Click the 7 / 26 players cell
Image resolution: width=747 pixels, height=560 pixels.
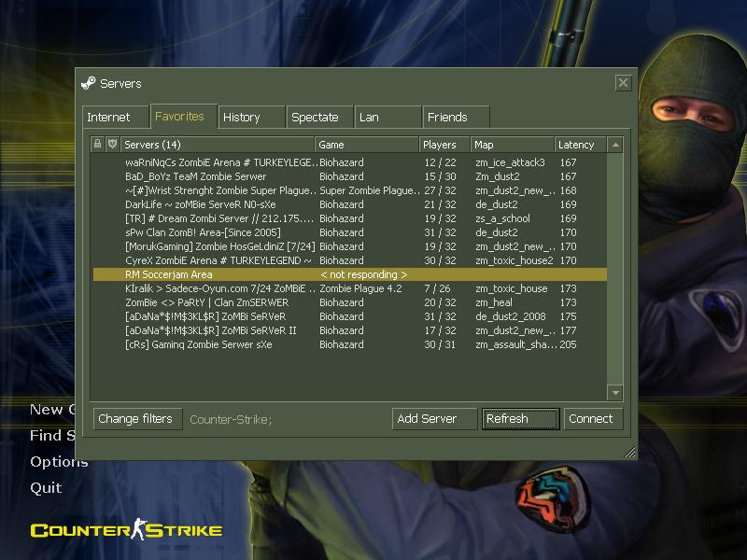click(x=437, y=288)
